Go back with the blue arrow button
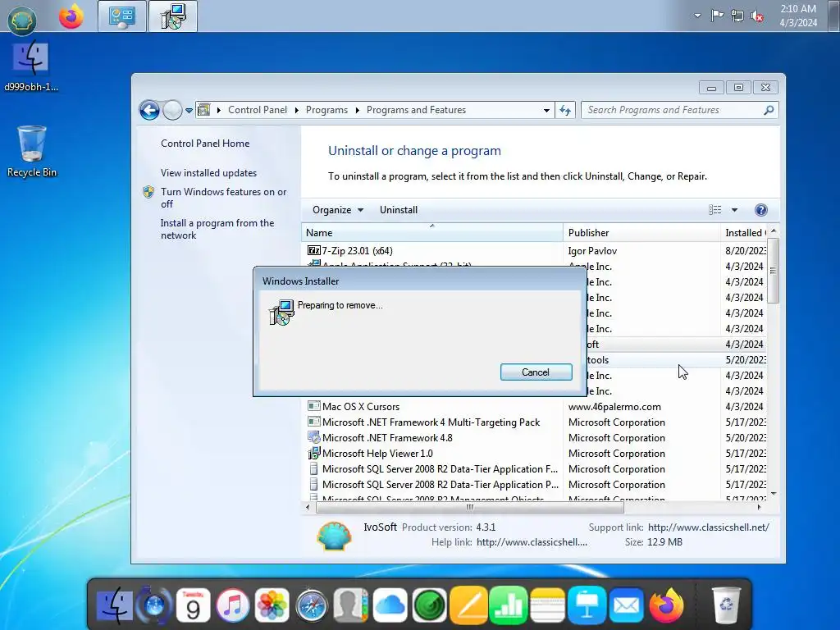This screenshot has width=840, height=630. 149,111
